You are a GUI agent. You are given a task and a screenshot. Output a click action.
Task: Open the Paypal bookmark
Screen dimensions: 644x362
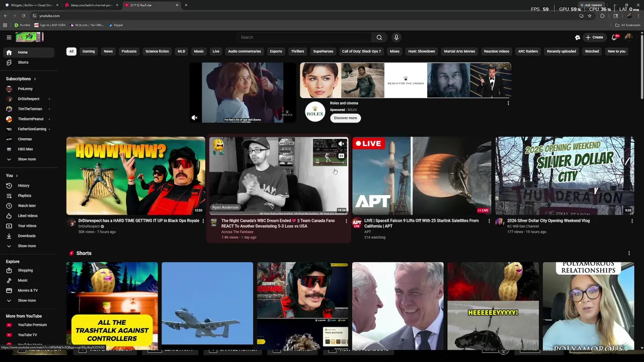116,25
